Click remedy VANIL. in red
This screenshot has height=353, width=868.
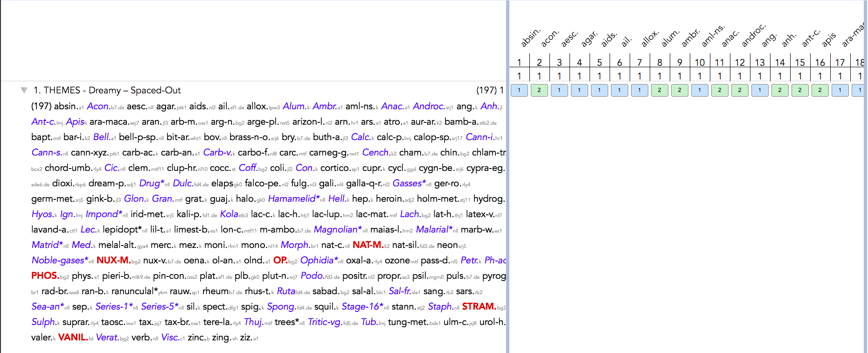pyautogui.click(x=73, y=337)
